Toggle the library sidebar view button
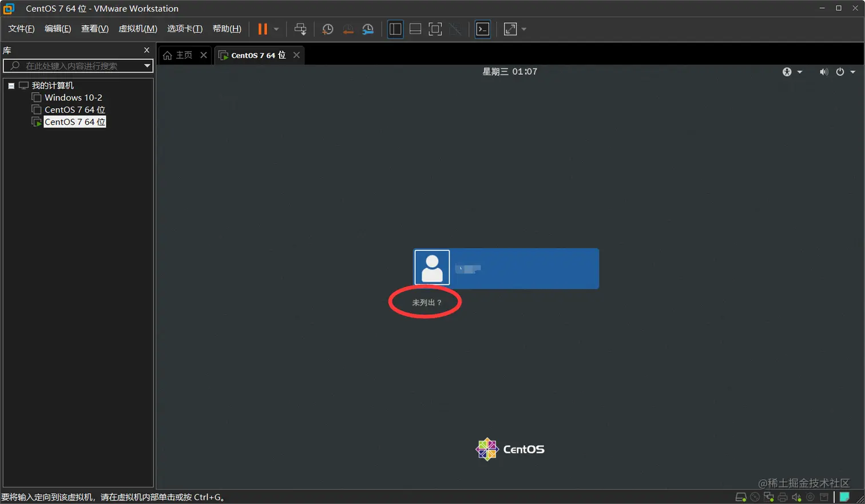 pyautogui.click(x=395, y=29)
